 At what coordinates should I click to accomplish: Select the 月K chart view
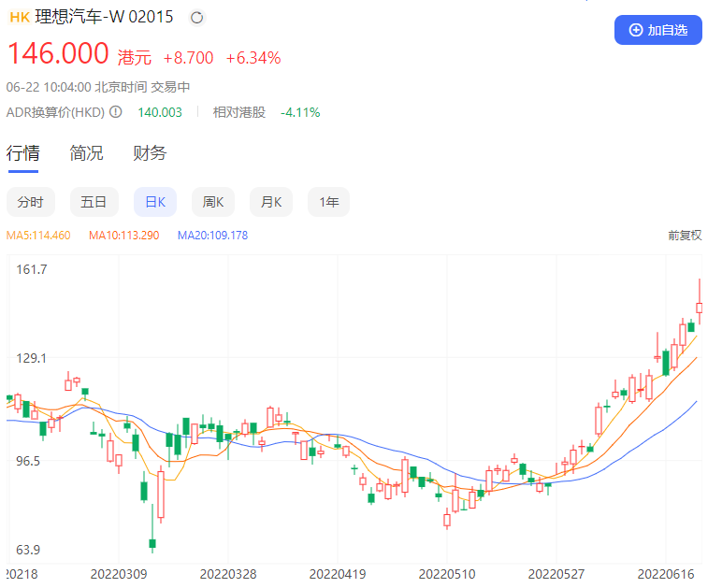tap(271, 202)
